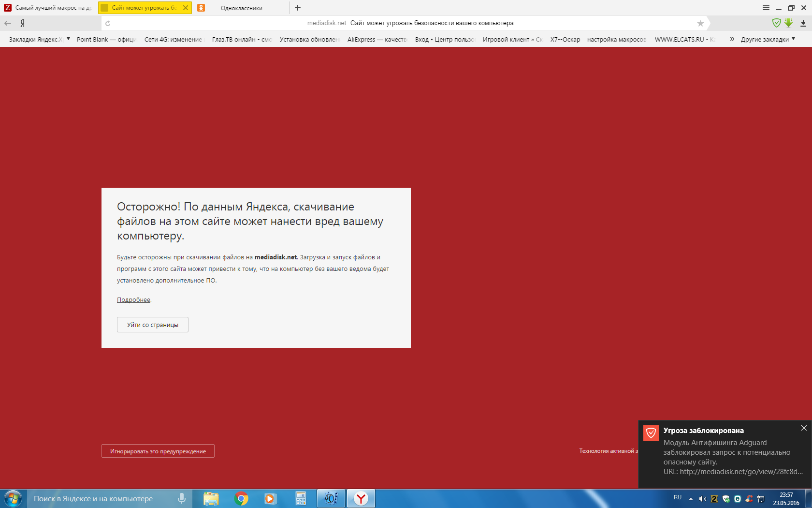Open the Глаз.ТВ онлайн bookmark
The height and width of the screenshot is (508, 812).
[x=242, y=39]
